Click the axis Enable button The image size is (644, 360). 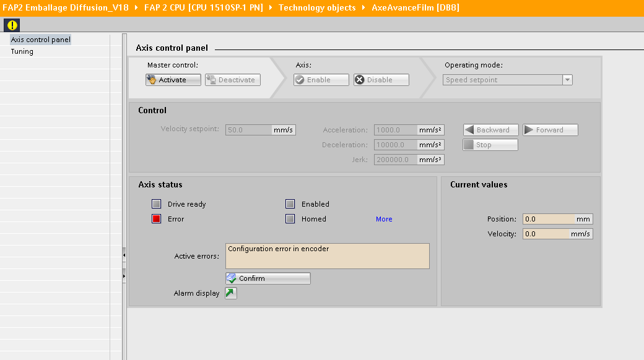tap(321, 80)
